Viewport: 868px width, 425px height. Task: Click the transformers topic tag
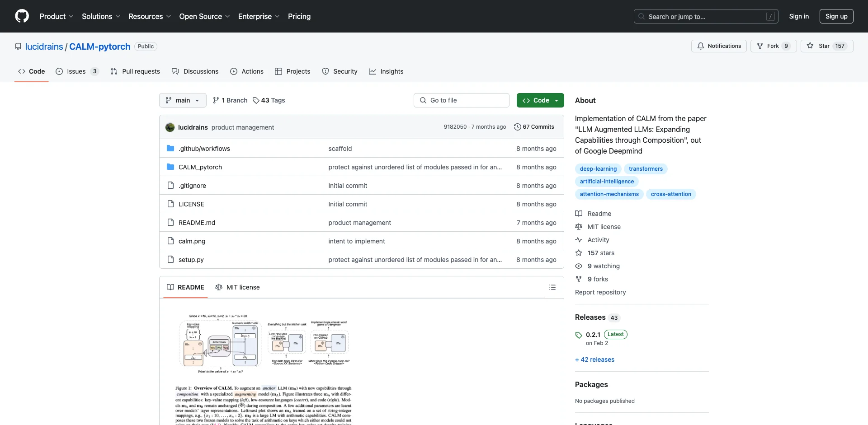(646, 169)
